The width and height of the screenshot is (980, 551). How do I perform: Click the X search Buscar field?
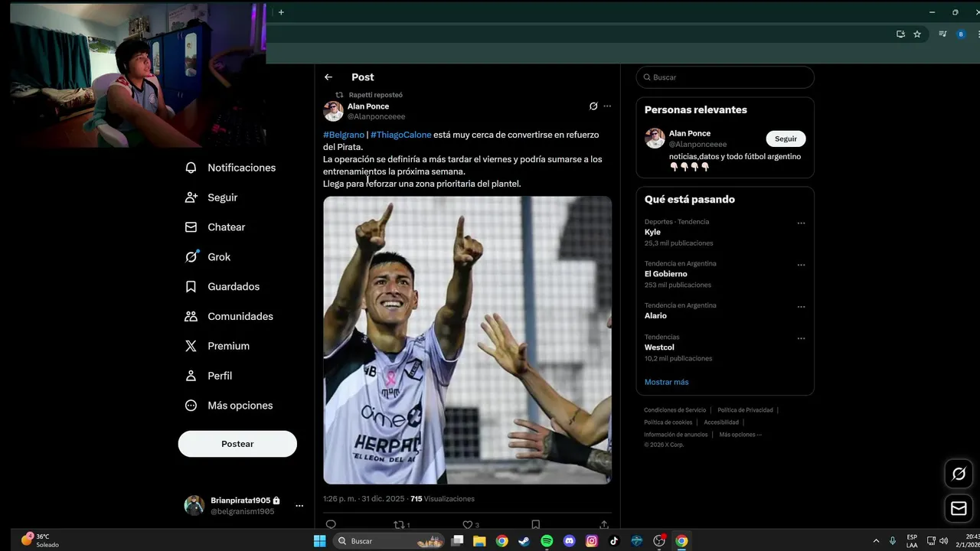click(725, 77)
